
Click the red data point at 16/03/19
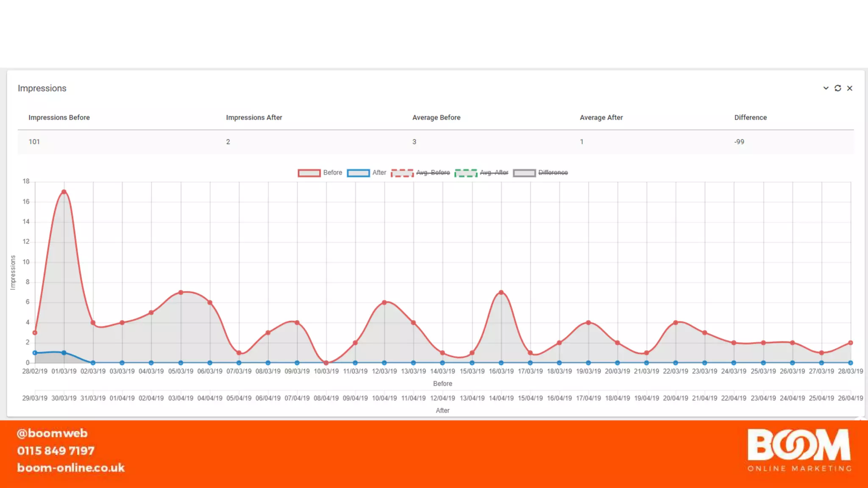pyautogui.click(x=501, y=292)
